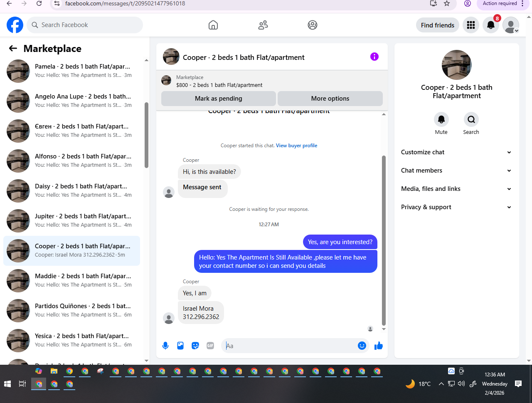Choose a sticker icon

195,346
